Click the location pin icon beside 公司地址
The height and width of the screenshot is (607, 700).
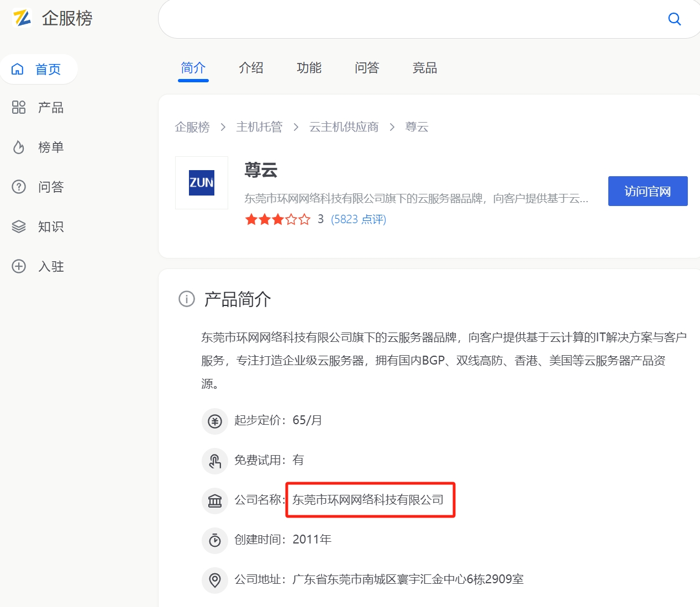215,580
